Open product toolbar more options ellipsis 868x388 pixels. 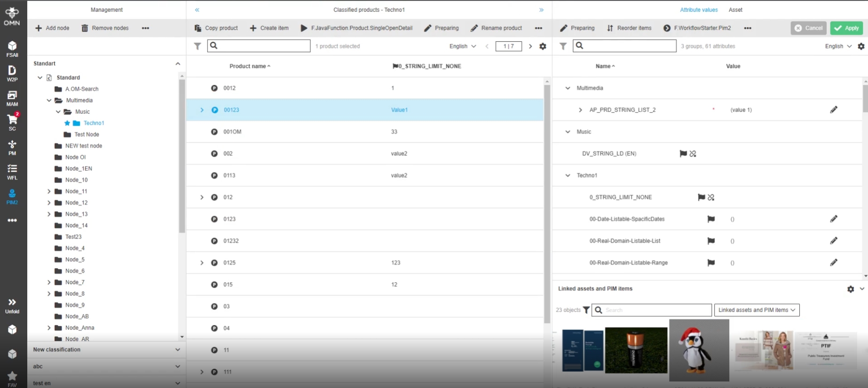click(539, 28)
